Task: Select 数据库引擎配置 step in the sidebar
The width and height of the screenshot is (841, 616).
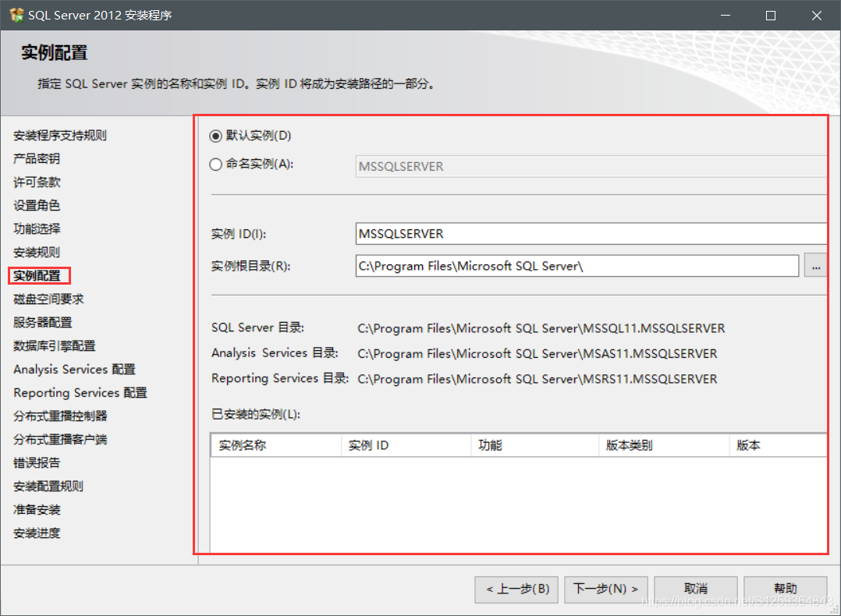Action: tap(54, 346)
